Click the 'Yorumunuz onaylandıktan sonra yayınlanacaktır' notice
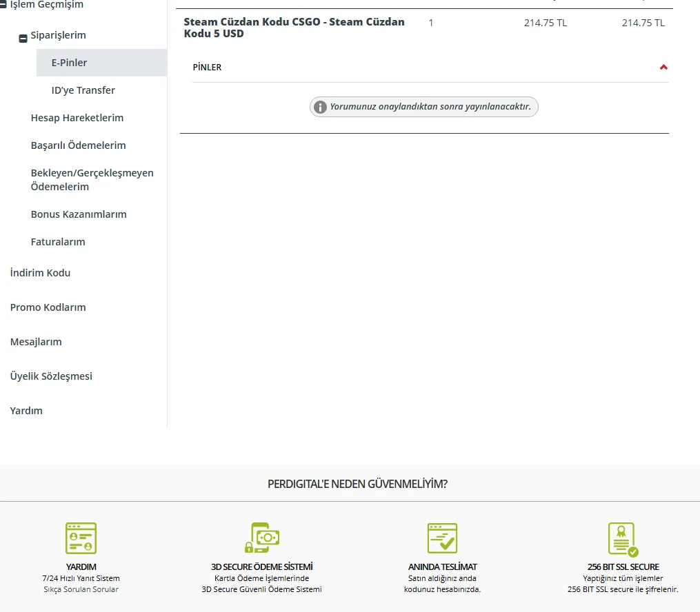 tap(423, 107)
